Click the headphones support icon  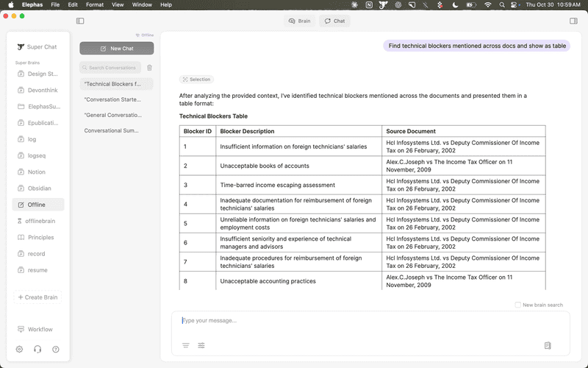coord(37,349)
